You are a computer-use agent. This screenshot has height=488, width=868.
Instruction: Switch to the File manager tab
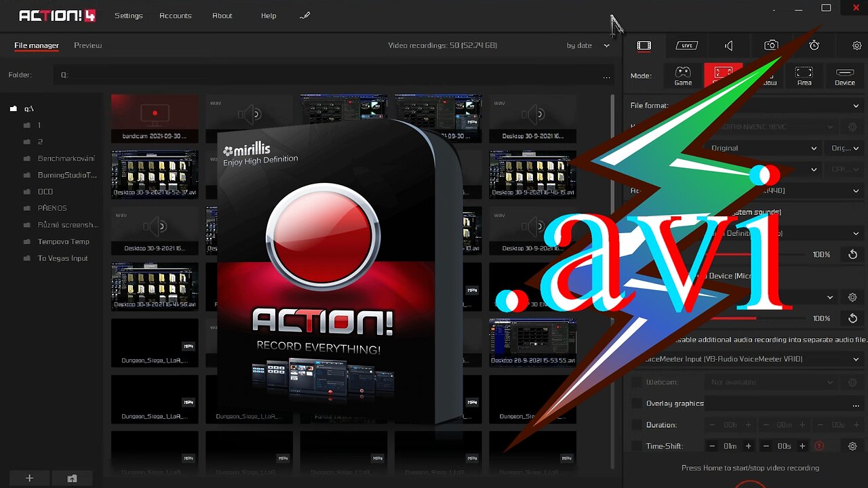[x=37, y=45]
